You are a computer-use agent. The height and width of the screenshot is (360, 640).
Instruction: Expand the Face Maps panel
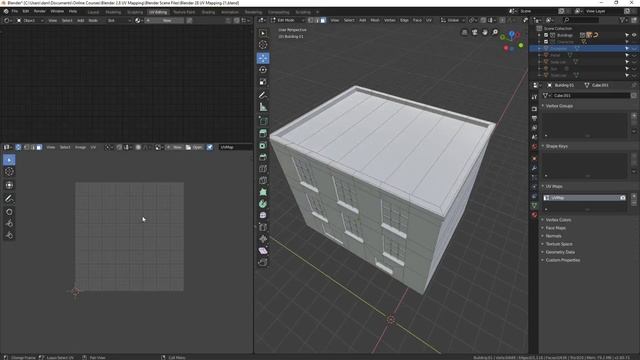click(555, 228)
